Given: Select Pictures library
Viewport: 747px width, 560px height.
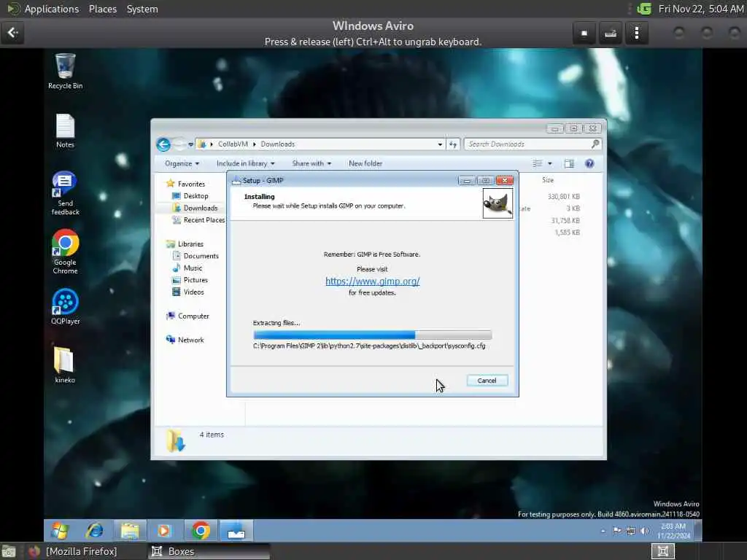Looking at the screenshot, I should [x=190, y=280].
